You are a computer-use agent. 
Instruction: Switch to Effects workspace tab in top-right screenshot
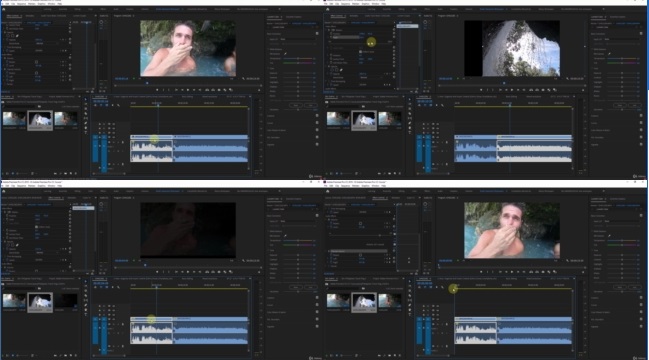click(x=427, y=9)
